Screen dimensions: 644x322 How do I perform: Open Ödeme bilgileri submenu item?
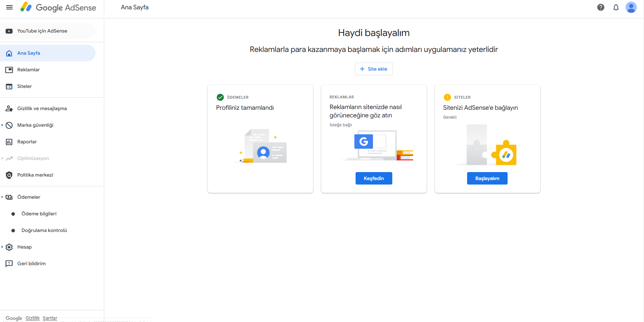click(48, 214)
